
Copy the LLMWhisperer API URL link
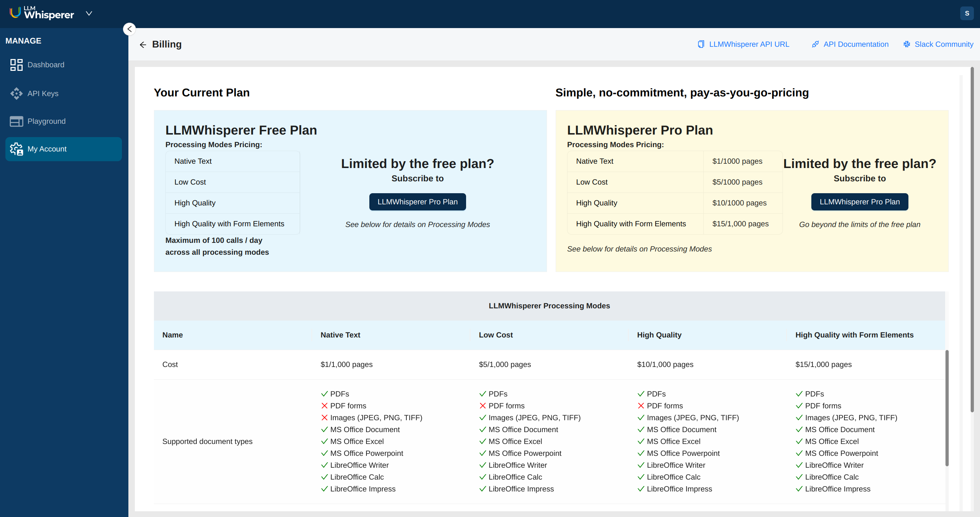pyautogui.click(x=749, y=44)
